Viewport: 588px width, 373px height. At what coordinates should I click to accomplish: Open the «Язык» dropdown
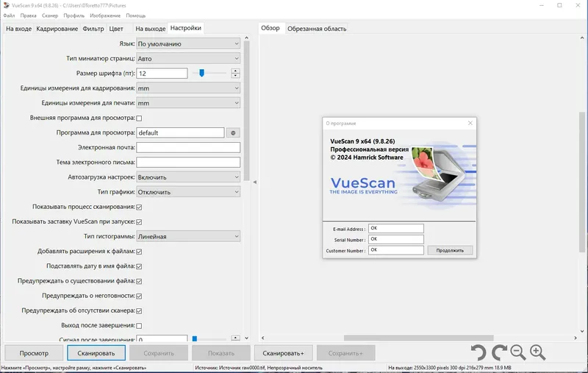(188, 43)
